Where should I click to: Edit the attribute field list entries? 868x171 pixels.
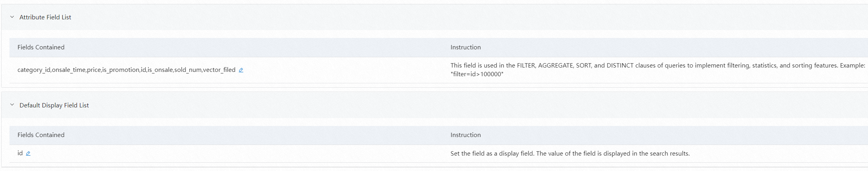tap(241, 70)
